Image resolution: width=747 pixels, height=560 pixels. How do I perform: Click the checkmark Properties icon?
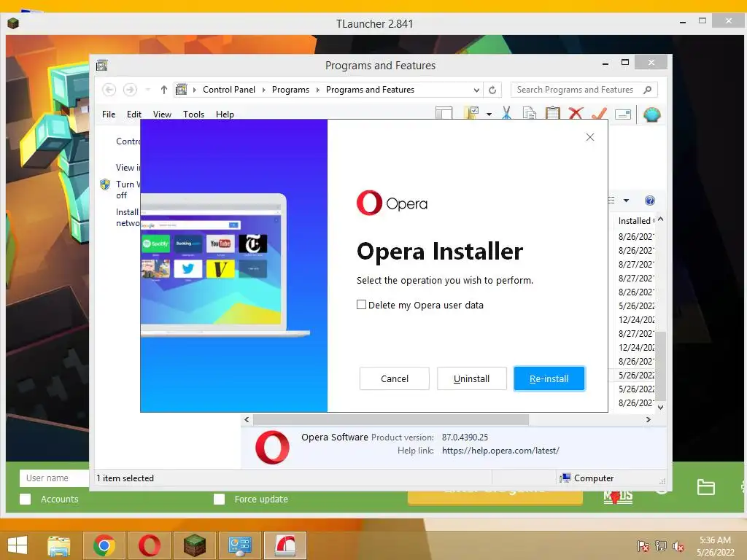tap(599, 113)
